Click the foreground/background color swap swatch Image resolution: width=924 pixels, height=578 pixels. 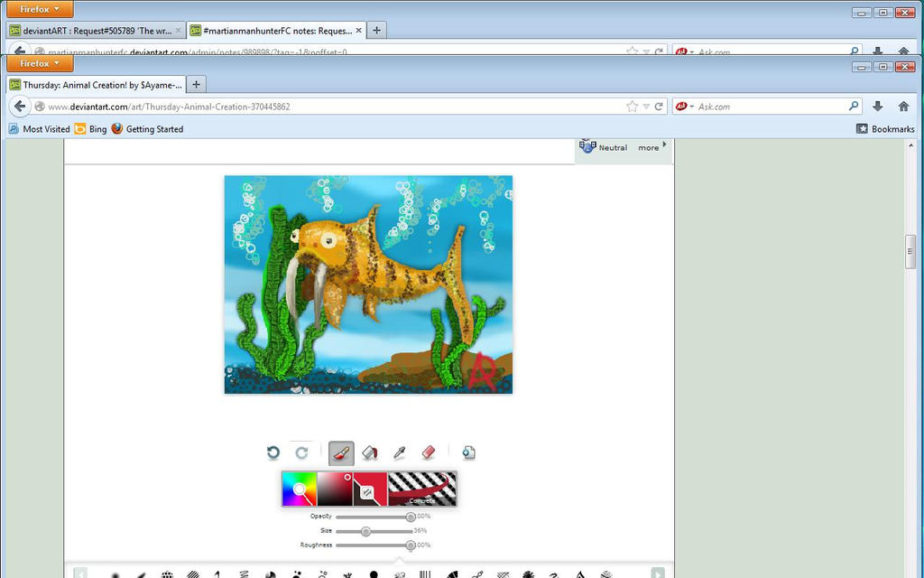click(x=370, y=489)
